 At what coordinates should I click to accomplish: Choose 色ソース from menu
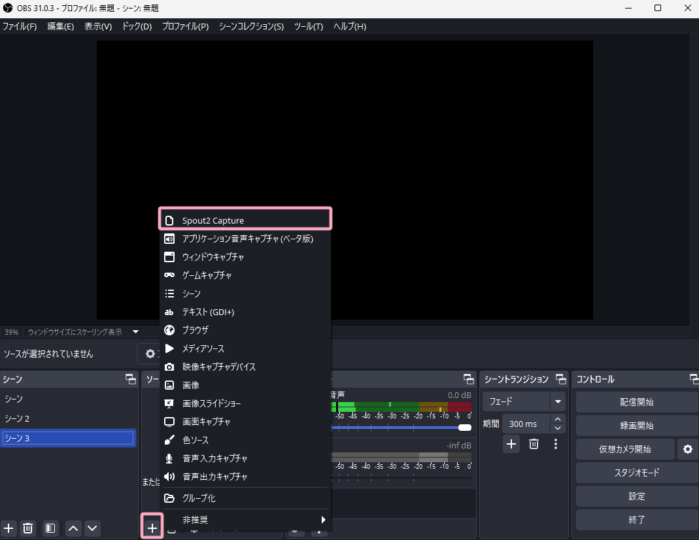245,440
